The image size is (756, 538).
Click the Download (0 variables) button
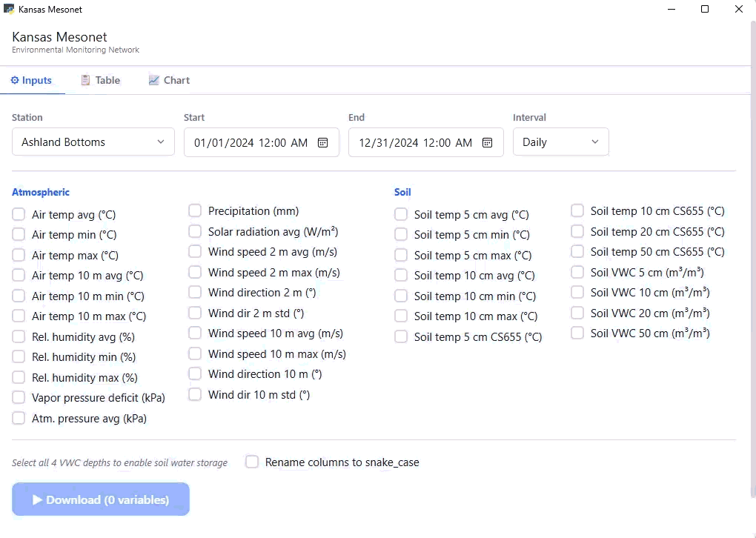[x=101, y=499]
